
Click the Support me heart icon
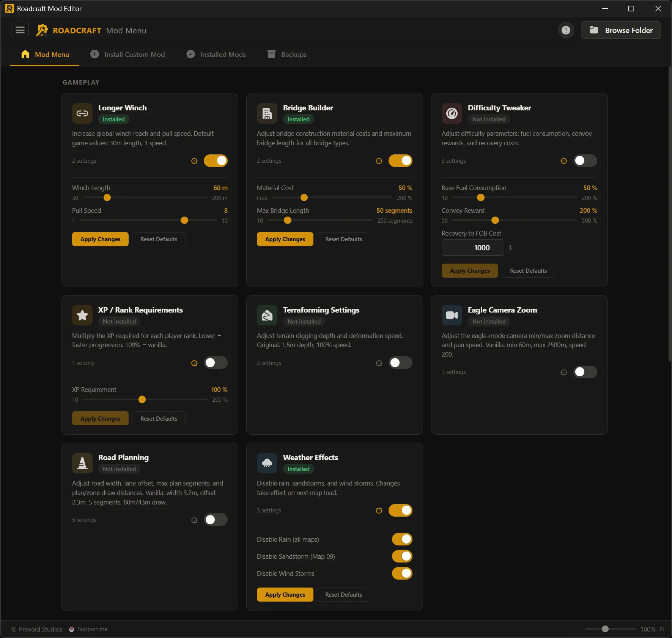coord(72,629)
